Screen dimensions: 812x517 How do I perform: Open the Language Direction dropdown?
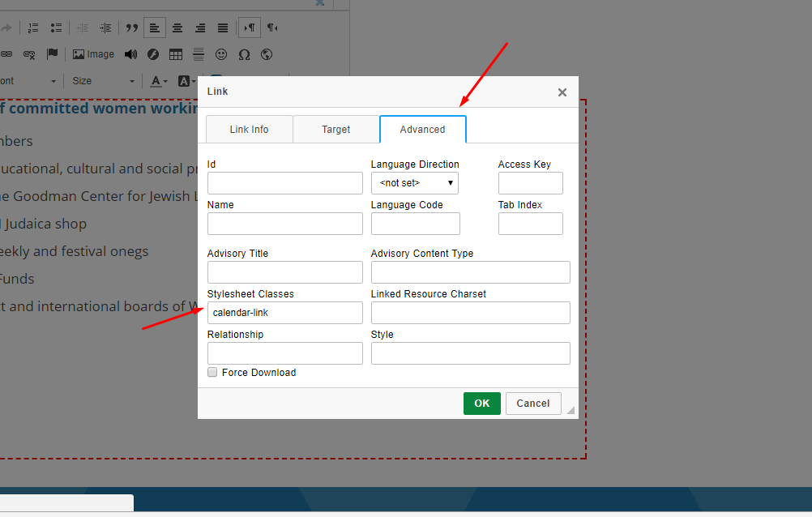point(415,183)
